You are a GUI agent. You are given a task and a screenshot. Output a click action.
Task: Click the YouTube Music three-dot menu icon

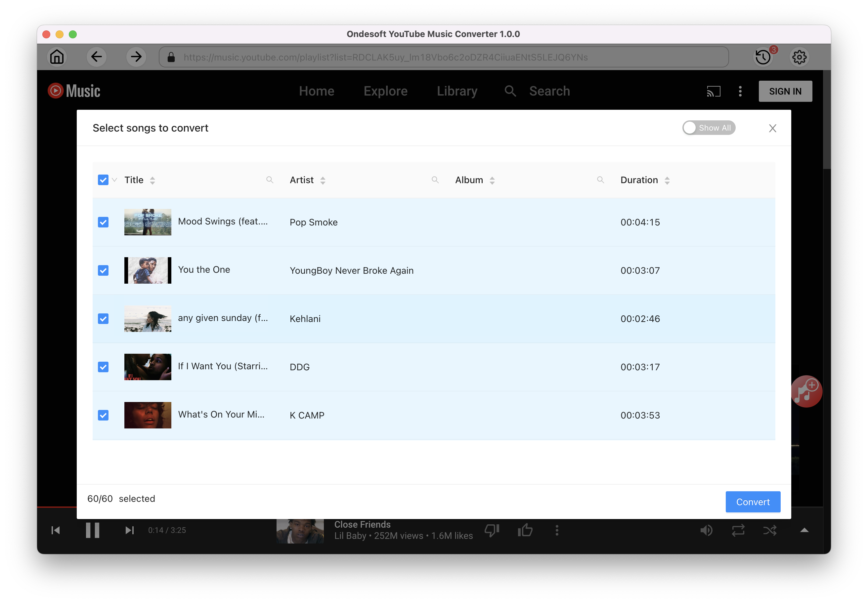[740, 91]
